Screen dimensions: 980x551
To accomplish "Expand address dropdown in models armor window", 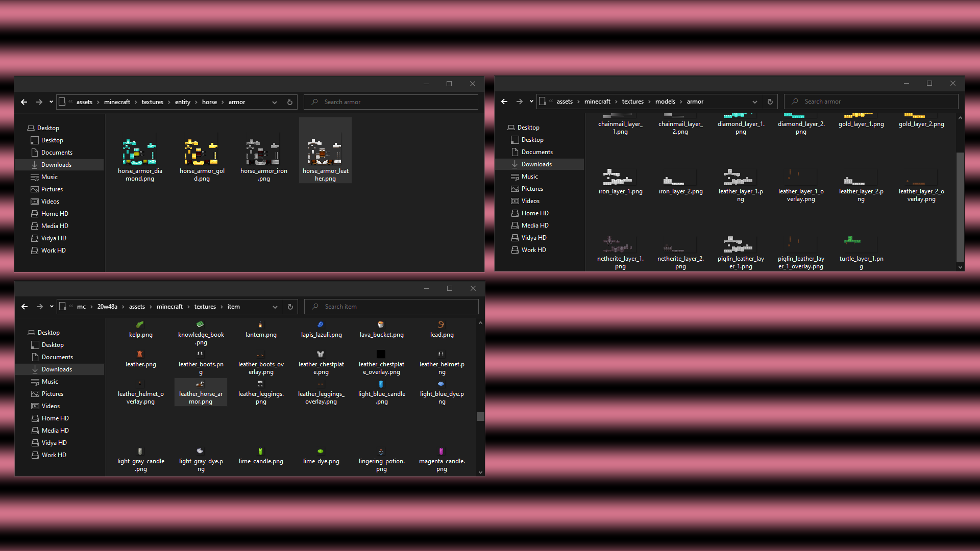I will point(755,102).
